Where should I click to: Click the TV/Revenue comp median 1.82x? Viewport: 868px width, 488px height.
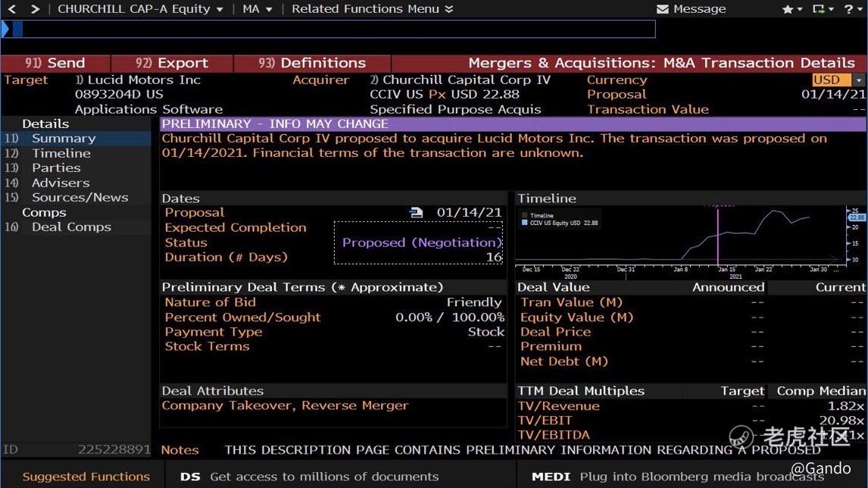(x=846, y=406)
